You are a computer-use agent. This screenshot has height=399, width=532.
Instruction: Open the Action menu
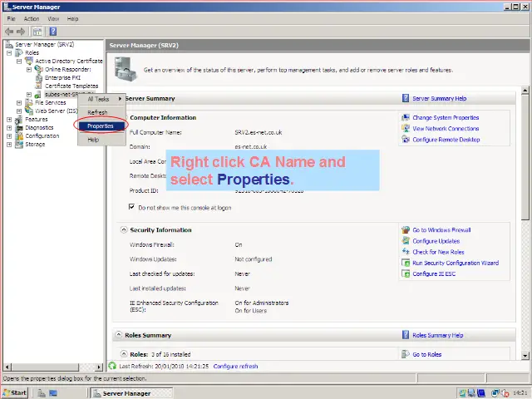click(32, 19)
